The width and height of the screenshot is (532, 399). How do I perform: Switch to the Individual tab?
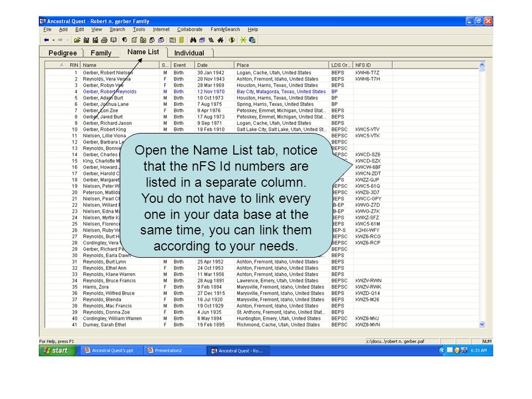coord(189,53)
